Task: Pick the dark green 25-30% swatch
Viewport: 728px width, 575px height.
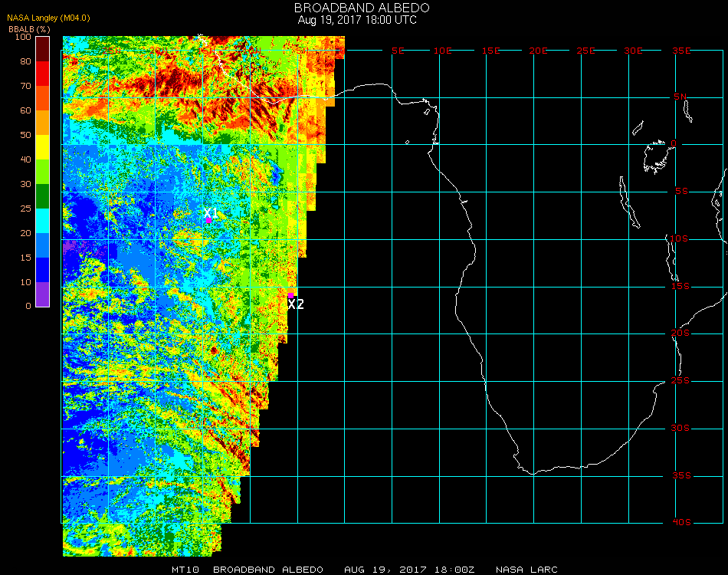Action: [x=43, y=196]
